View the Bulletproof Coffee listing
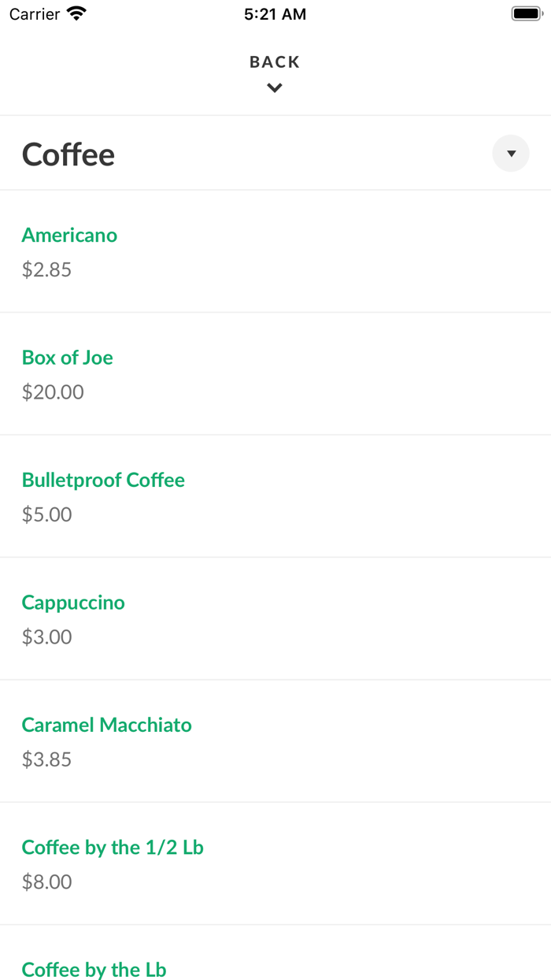This screenshot has width=551, height=980. point(103,480)
